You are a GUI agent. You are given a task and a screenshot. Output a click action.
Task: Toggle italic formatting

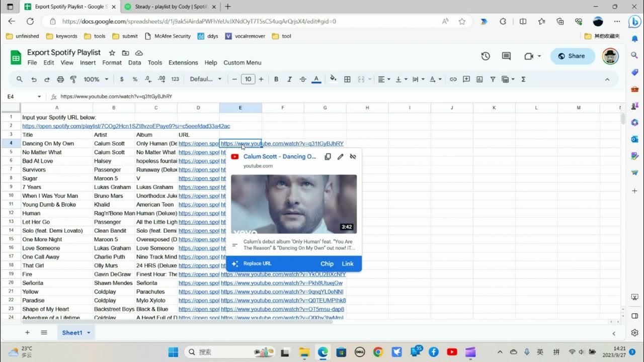pyautogui.click(x=289, y=79)
